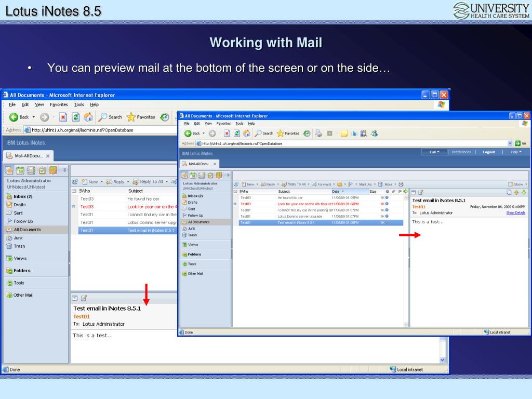Open the Contacts icon in back window's sidebar
This screenshot has width=532, height=399.
tap(31, 170)
